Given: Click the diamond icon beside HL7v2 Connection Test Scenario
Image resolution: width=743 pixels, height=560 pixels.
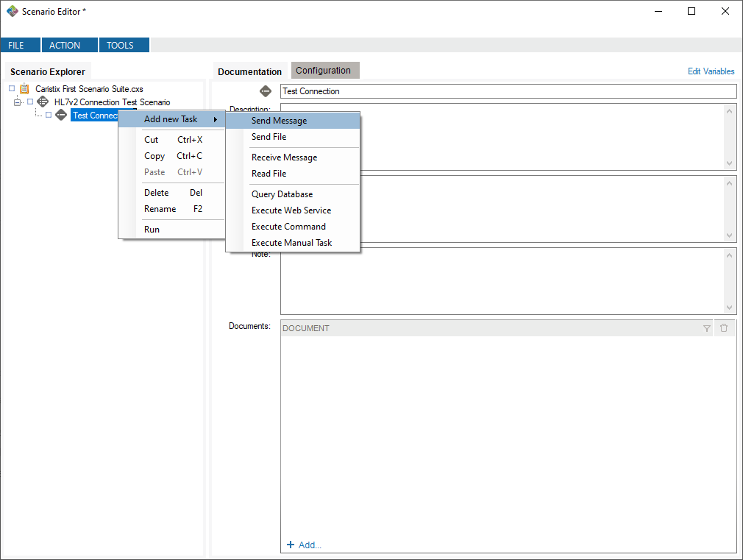Looking at the screenshot, I should (42, 102).
